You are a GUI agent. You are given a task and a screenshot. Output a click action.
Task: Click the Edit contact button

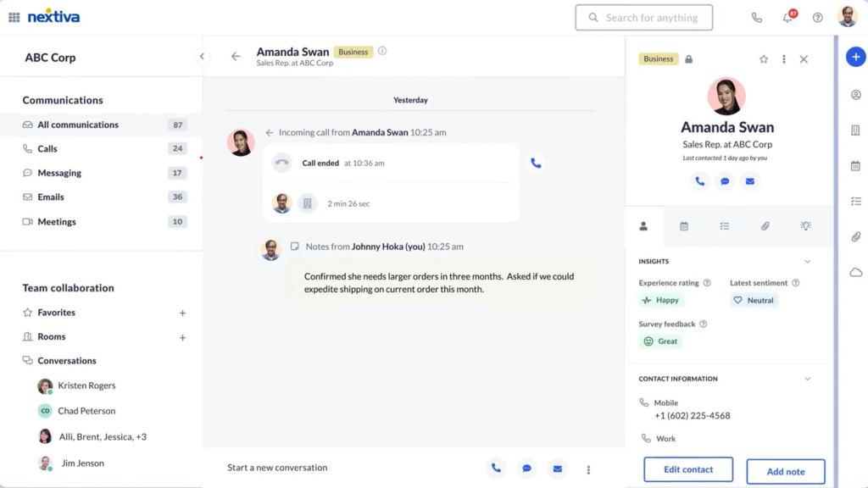(x=687, y=469)
